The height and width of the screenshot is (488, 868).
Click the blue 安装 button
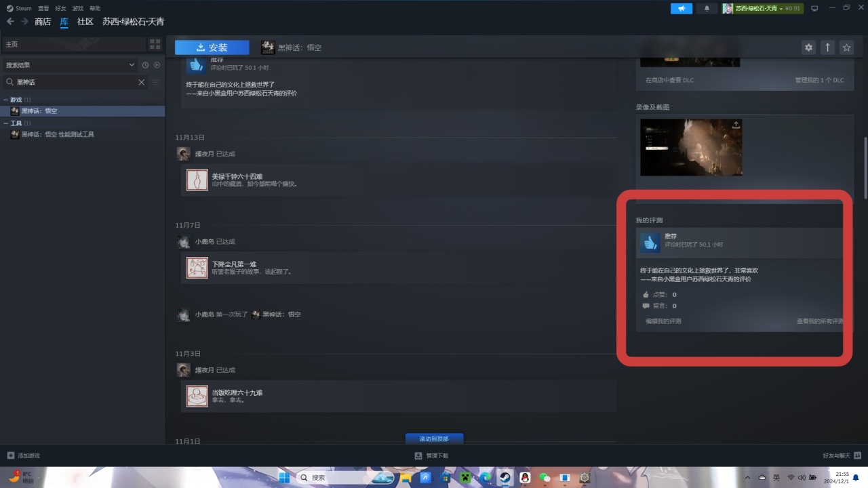(212, 47)
